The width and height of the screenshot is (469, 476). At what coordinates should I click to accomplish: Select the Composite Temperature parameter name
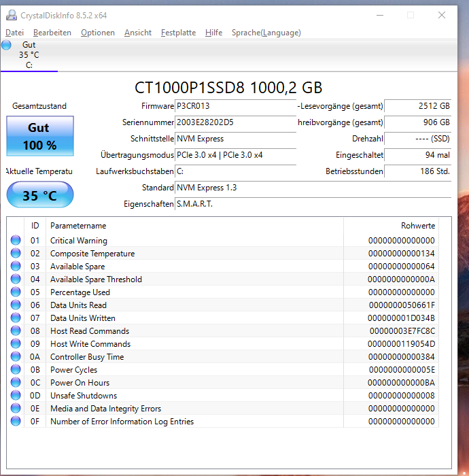(x=92, y=254)
